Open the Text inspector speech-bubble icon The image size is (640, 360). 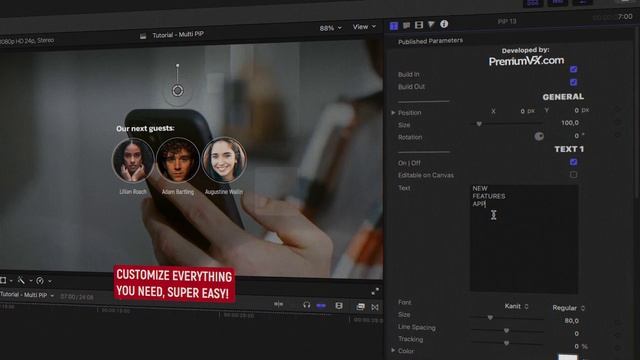[407, 25]
